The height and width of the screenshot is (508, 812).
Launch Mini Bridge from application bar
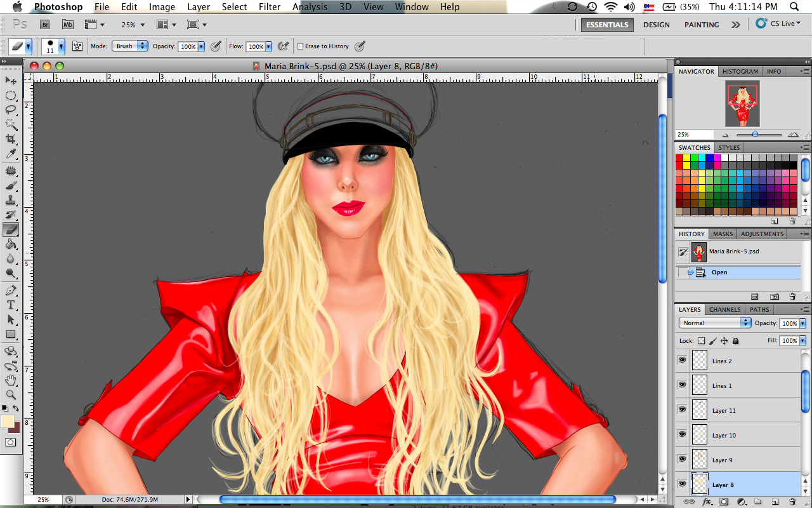pos(67,24)
